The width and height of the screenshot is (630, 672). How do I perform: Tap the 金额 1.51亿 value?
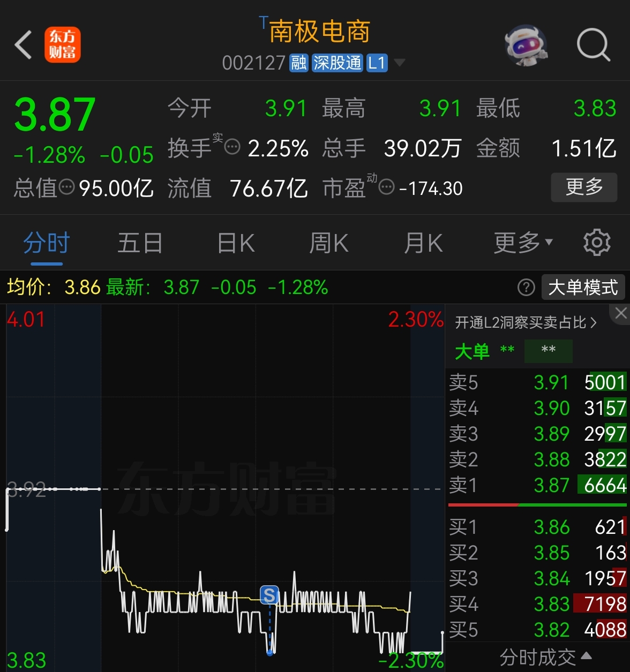pos(584,148)
